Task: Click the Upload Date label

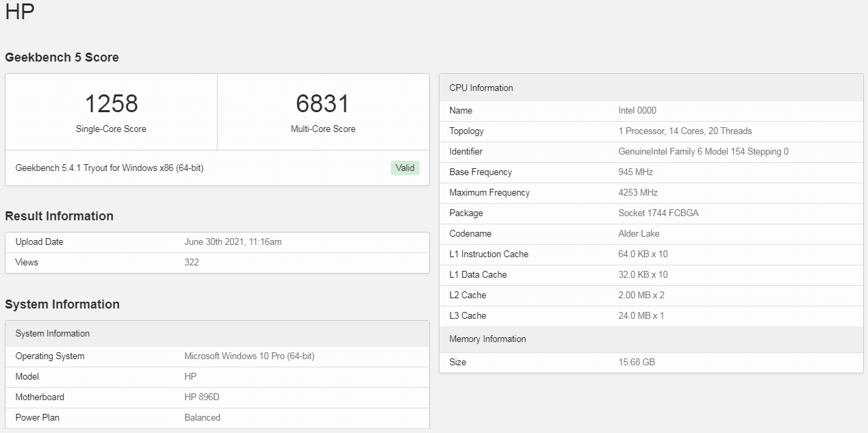Action: [x=39, y=242]
